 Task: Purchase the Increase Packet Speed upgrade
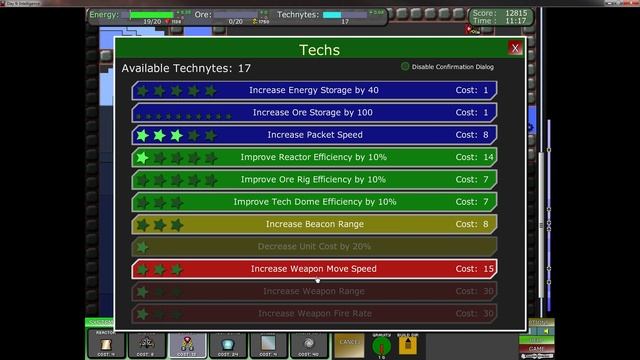(314, 135)
